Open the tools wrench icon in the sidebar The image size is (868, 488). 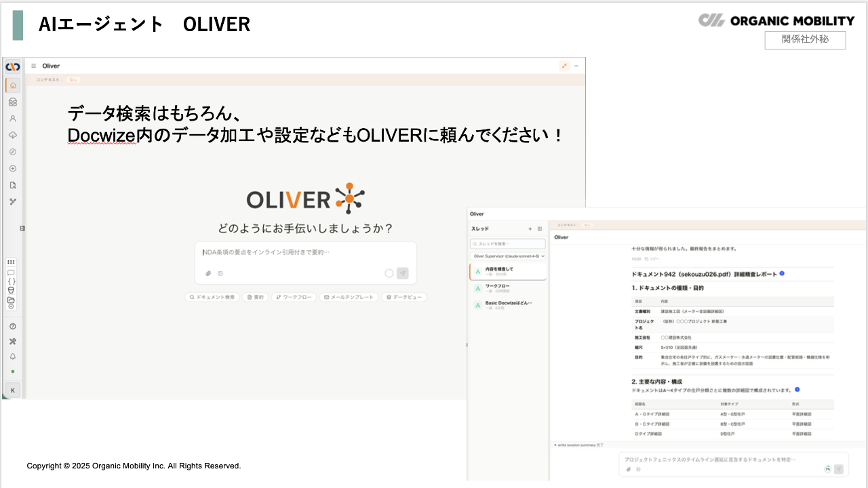[x=12, y=341]
